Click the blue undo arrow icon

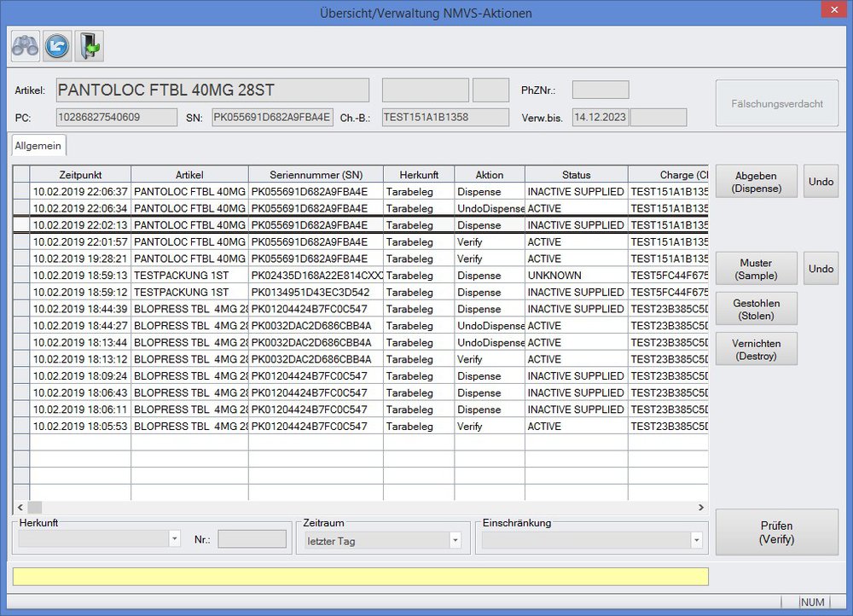pos(57,46)
